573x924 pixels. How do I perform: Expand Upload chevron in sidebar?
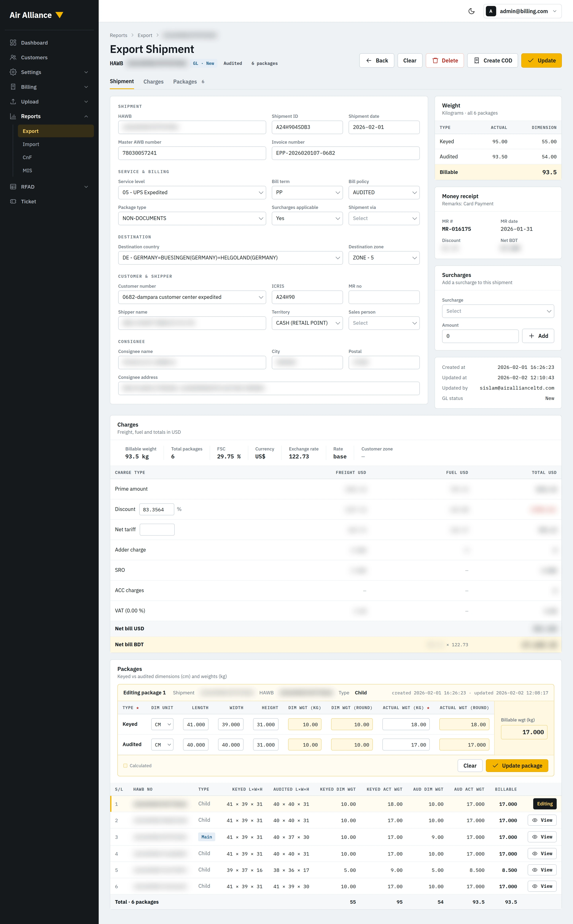(x=86, y=101)
